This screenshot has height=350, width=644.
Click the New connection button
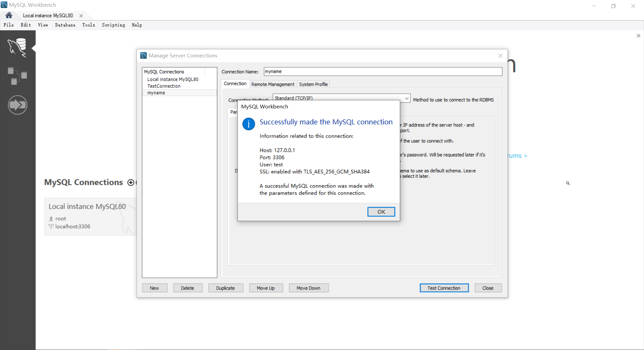[155, 288]
